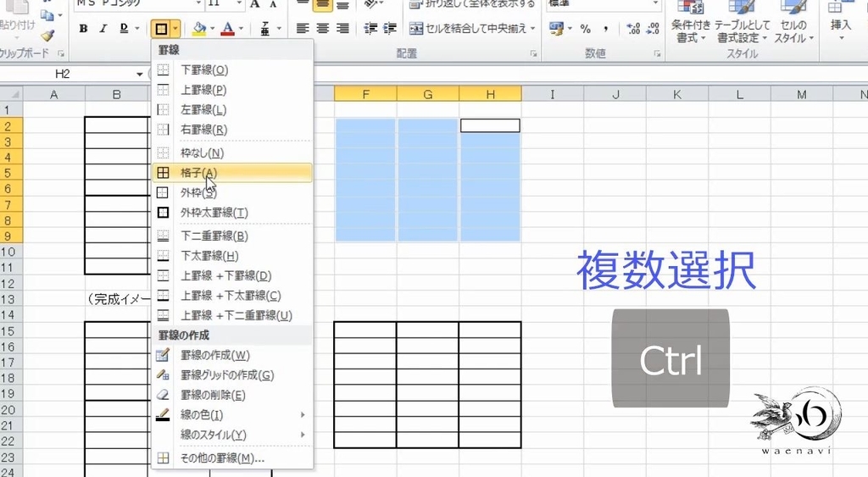Click the borders button icon
The image size is (868, 477).
coord(161,28)
